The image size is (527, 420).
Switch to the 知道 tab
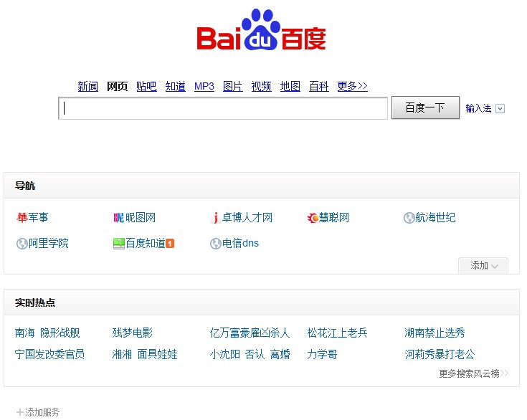(176, 86)
